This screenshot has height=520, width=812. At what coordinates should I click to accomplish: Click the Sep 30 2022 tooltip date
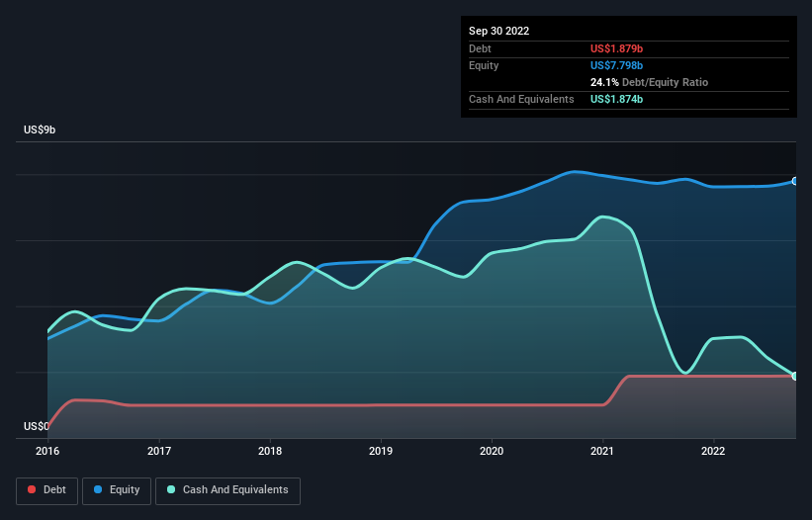coord(498,31)
